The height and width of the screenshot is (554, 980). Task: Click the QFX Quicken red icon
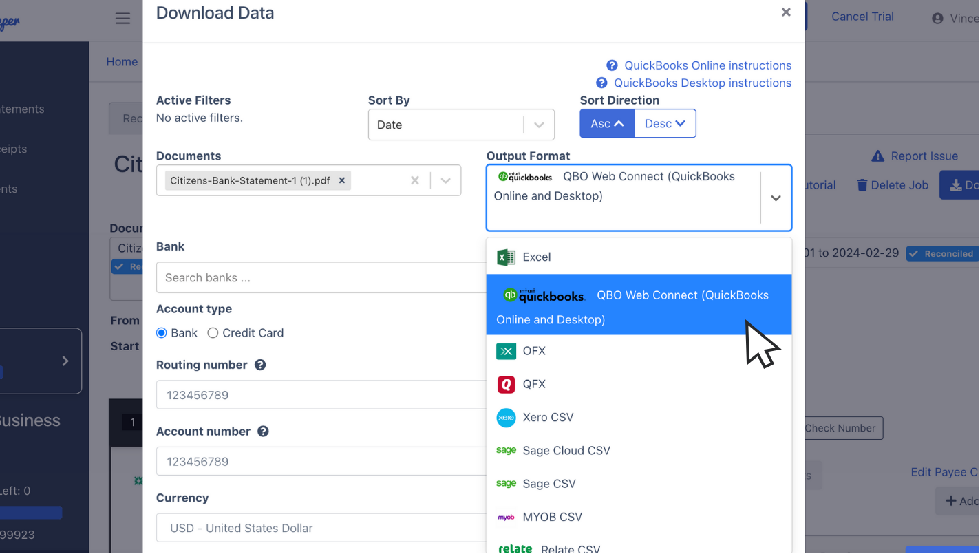[506, 384]
